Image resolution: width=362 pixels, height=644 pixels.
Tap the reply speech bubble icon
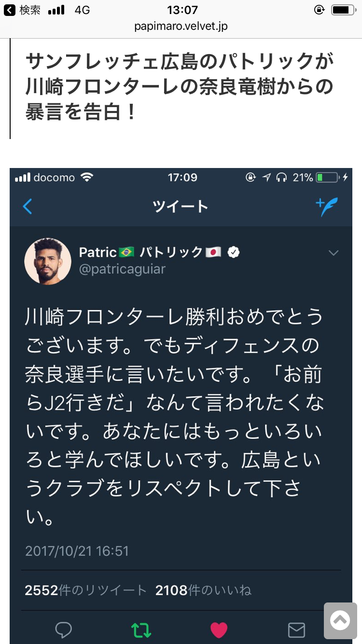coord(64,630)
